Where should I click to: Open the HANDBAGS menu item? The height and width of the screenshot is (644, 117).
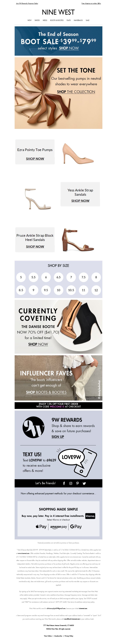pos(78,20)
